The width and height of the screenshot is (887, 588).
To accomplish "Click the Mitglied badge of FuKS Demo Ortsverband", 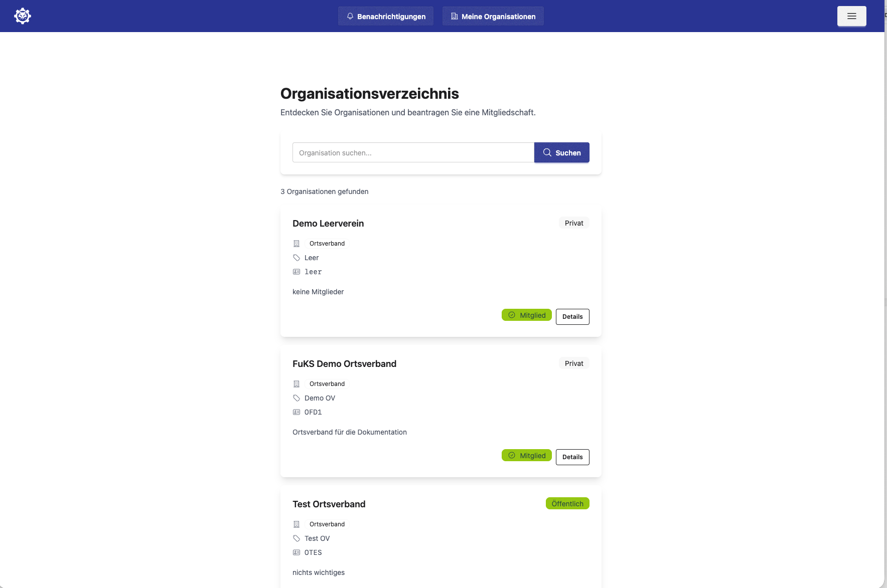I will tap(526, 455).
